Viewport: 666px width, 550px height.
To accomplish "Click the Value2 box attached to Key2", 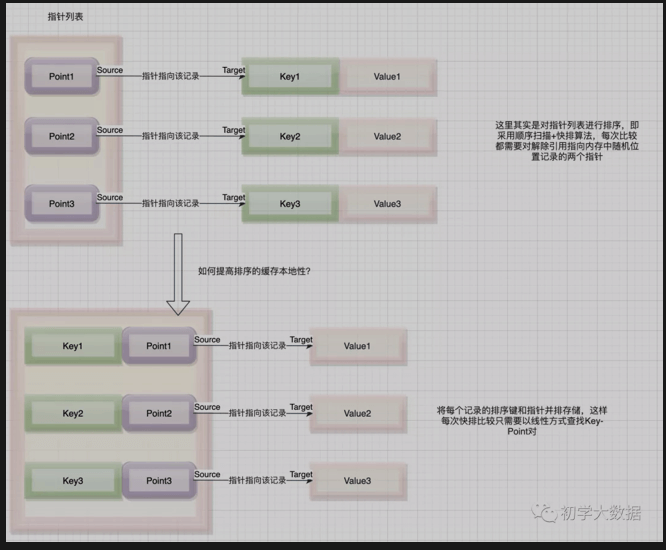I will (x=388, y=136).
